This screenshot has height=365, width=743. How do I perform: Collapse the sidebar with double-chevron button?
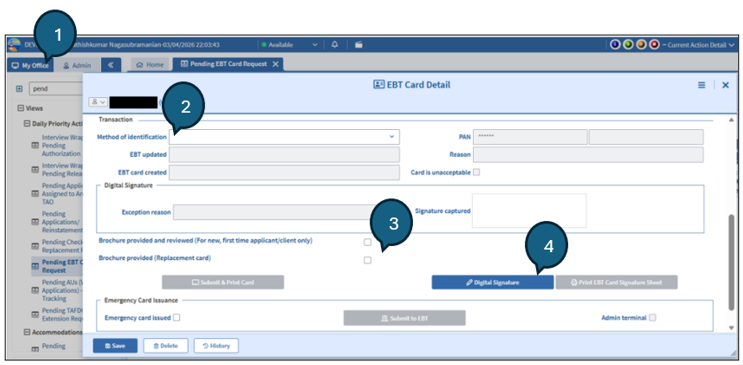pyautogui.click(x=111, y=65)
